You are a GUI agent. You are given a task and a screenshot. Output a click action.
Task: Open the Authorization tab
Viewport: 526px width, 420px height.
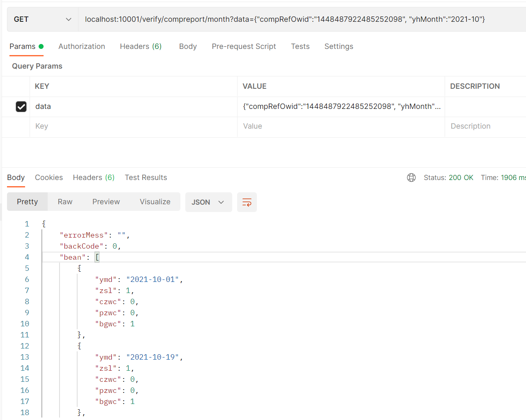(82, 46)
